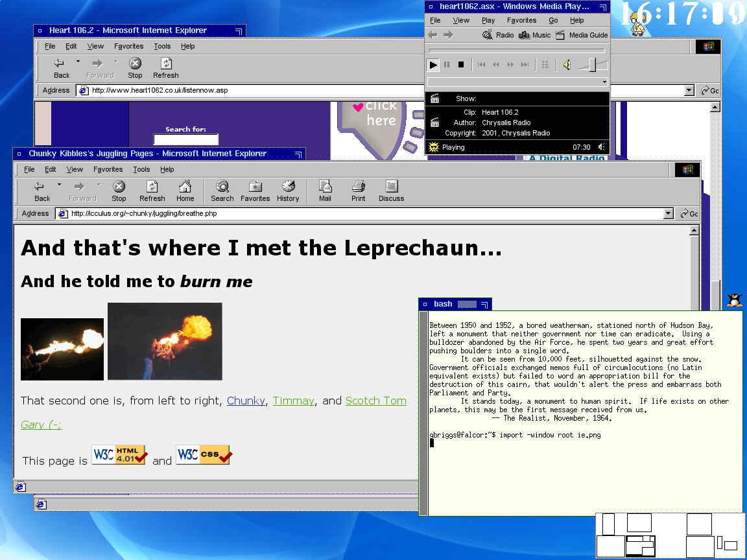The height and width of the screenshot is (560, 747).
Task: Click the bash terminal title bar
Action: tap(455, 304)
